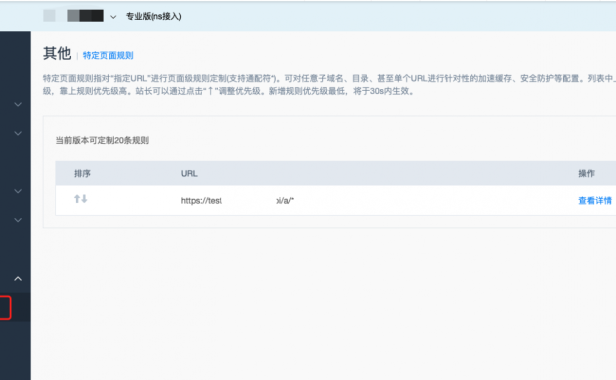Click the URL column header
616x380 pixels.
pyautogui.click(x=189, y=173)
